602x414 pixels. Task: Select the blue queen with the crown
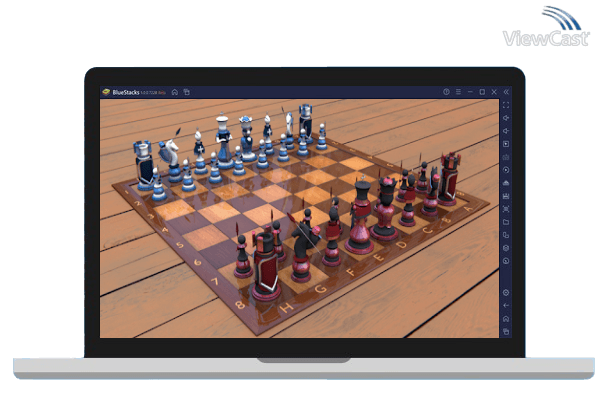246,138
